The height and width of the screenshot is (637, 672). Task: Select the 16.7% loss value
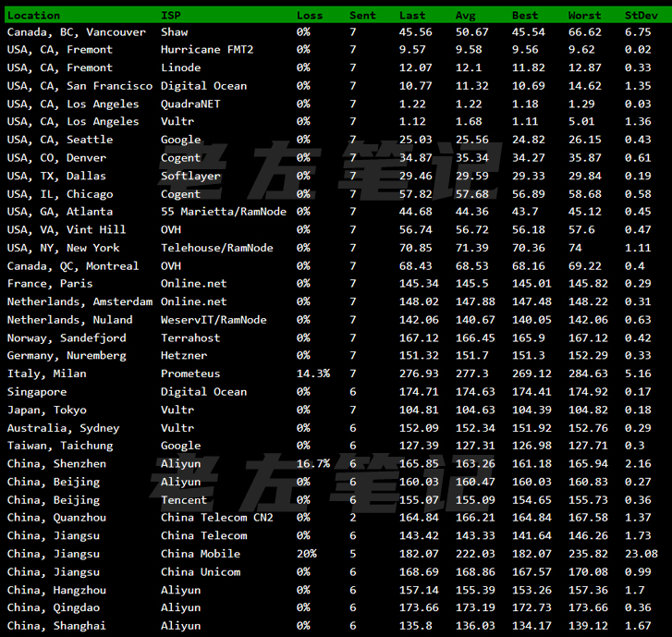click(313, 464)
